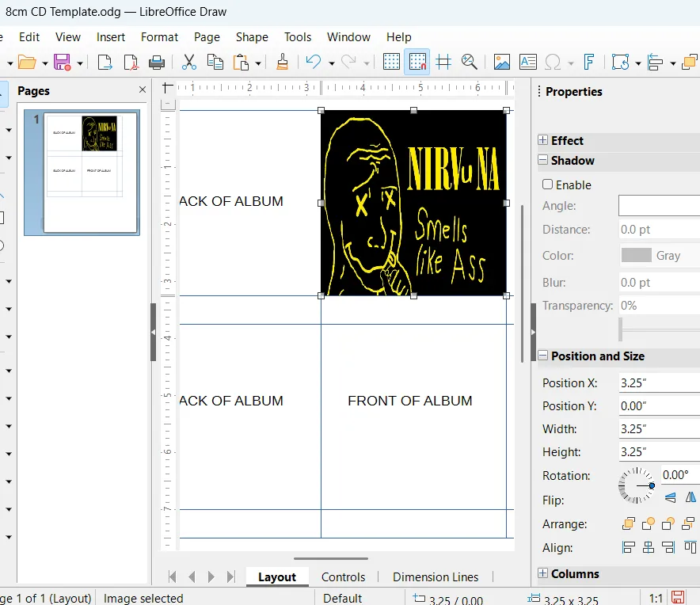Image resolution: width=700 pixels, height=605 pixels.
Task: Open the Zoom & Pan tool
Action: 470,62
